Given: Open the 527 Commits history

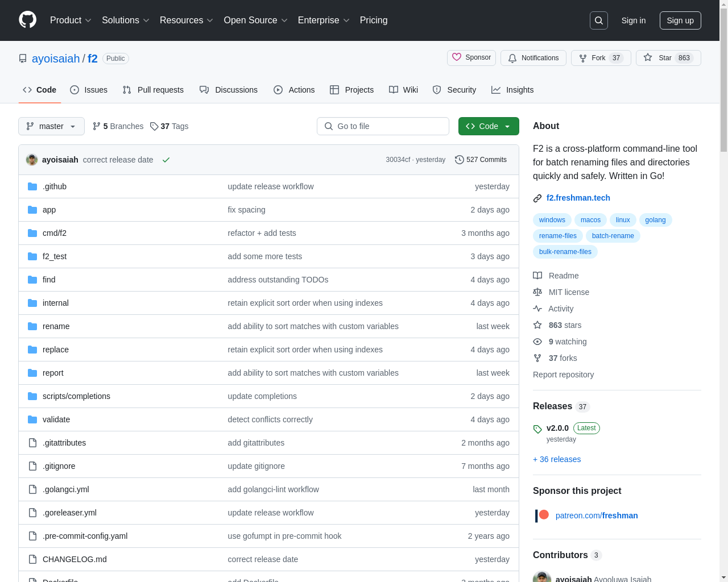Looking at the screenshot, I should (x=481, y=160).
